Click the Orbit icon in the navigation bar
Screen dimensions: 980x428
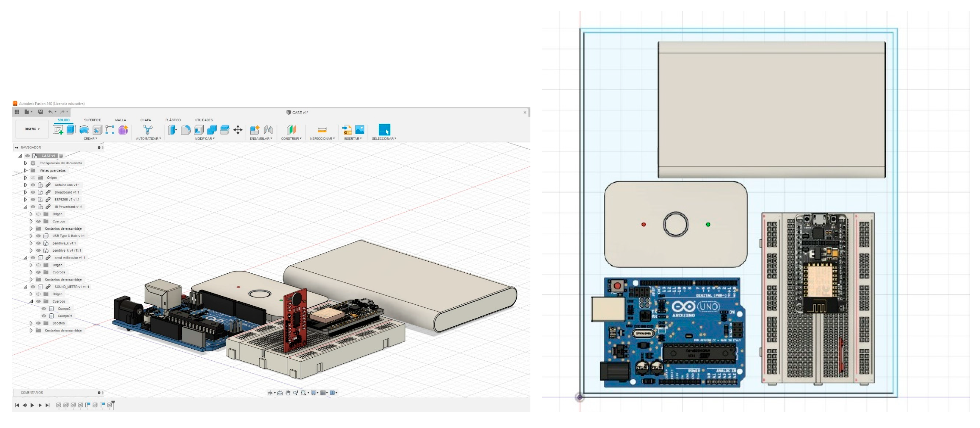click(271, 393)
